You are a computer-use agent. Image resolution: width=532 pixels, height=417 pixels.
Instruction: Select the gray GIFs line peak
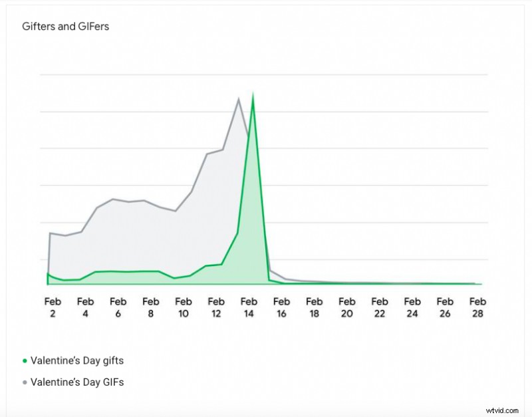238,99
